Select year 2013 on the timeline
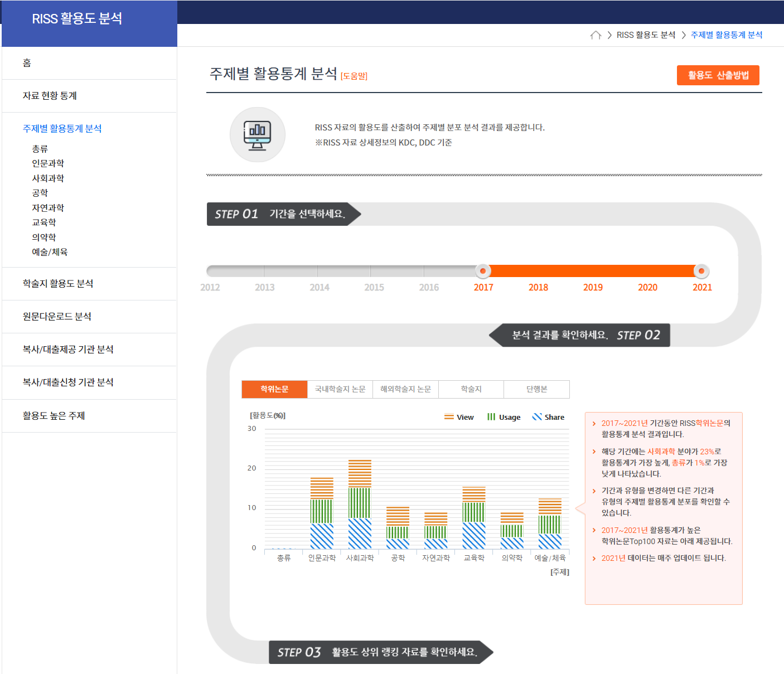Image resolution: width=784 pixels, height=674 pixels. pyautogui.click(x=265, y=288)
